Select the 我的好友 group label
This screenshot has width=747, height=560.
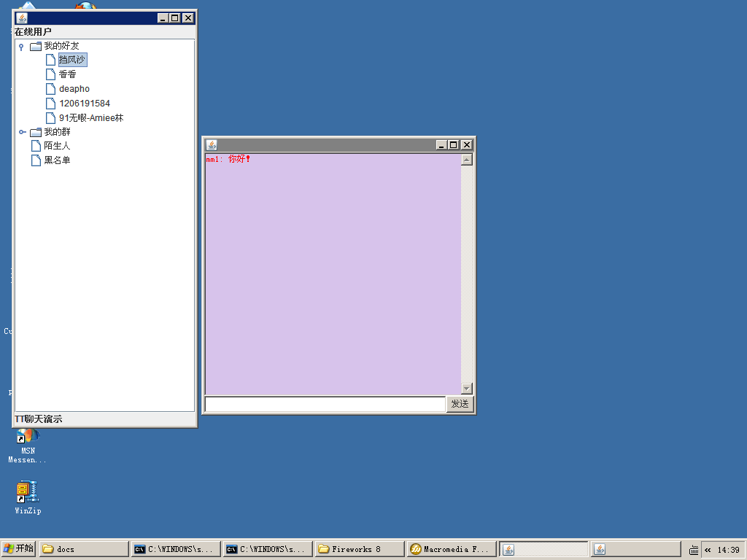[x=61, y=46]
